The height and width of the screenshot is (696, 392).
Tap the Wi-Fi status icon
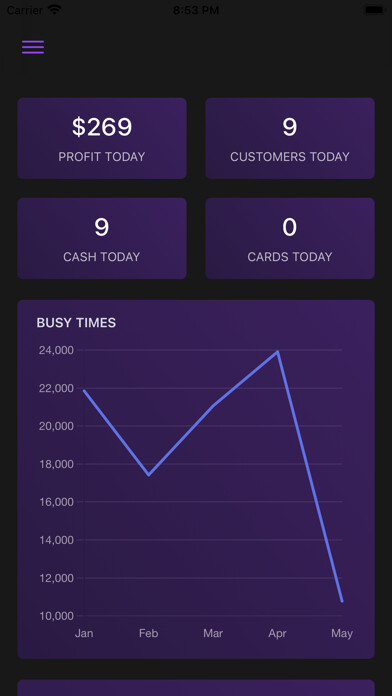coord(54,10)
